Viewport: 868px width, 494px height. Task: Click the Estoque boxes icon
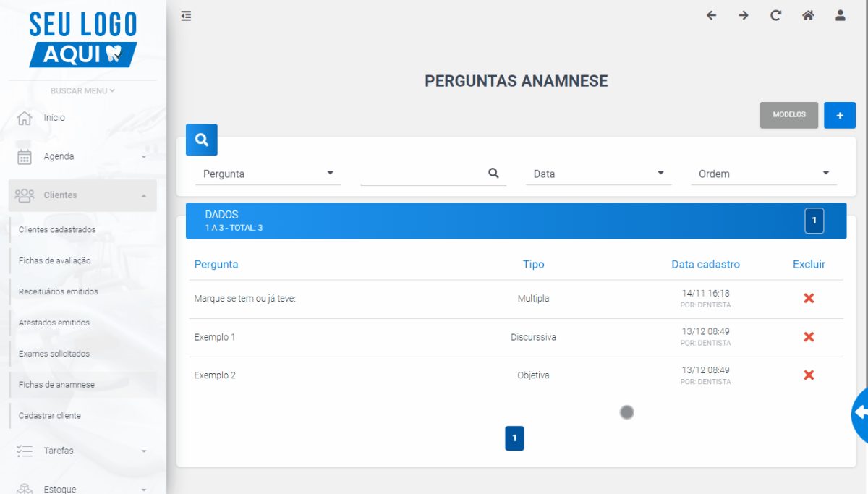(25, 489)
